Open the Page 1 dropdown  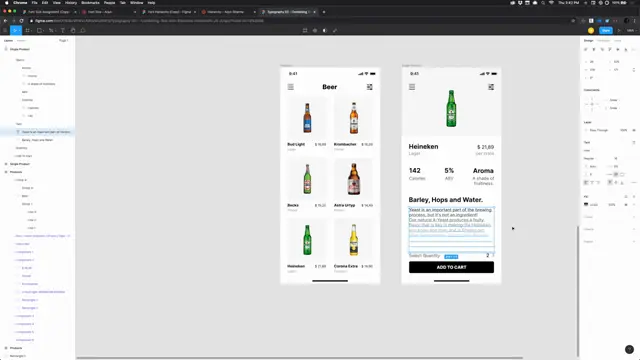click(63, 40)
